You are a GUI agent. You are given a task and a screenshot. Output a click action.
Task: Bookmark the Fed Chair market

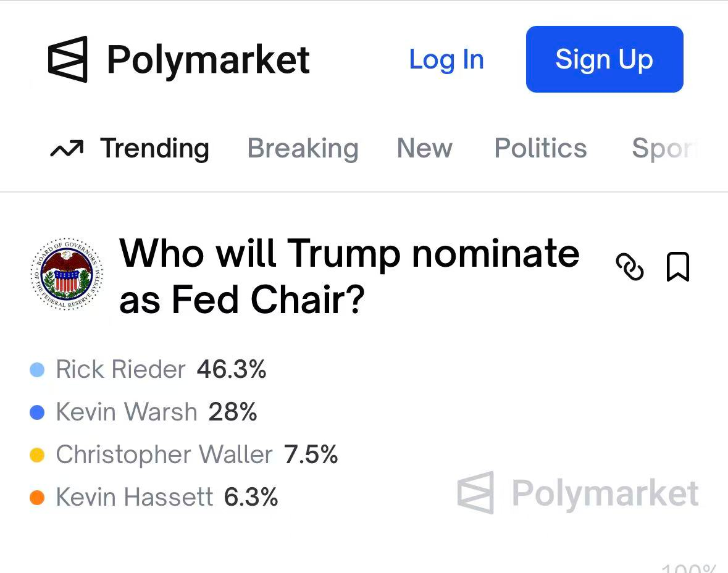tap(678, 267)
